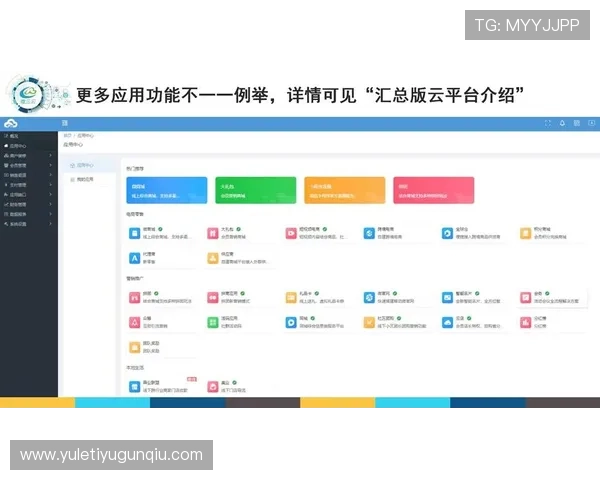Open the 智能名片 blue card app icon
This screenshot has width=600, height=480.
[x=447, y=297]
